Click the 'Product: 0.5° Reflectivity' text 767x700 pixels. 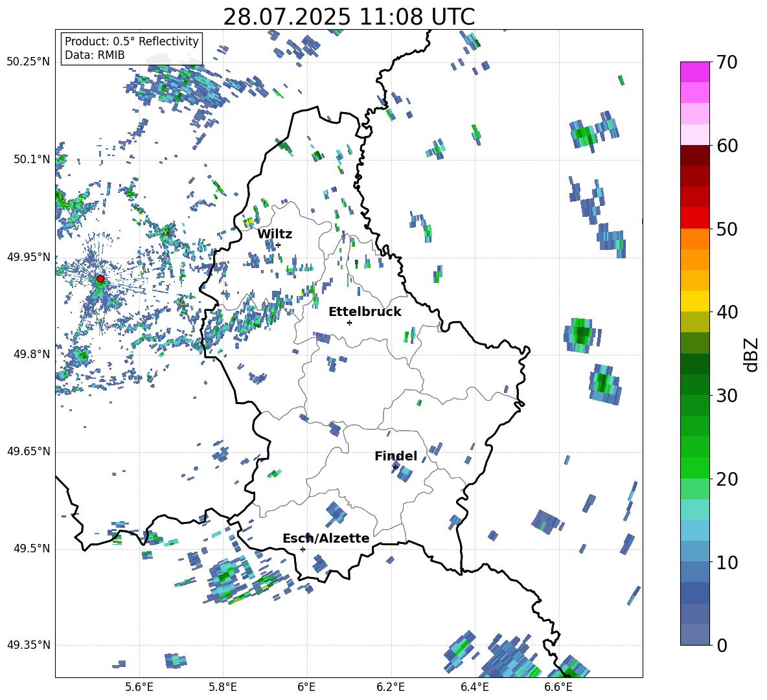pyautogui.click(x=132, y=41)
